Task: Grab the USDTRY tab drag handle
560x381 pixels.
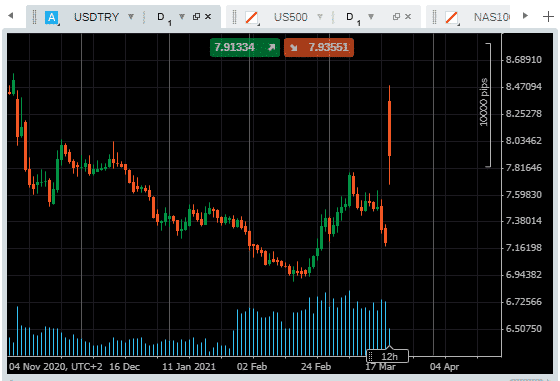Action: point(34,17)
